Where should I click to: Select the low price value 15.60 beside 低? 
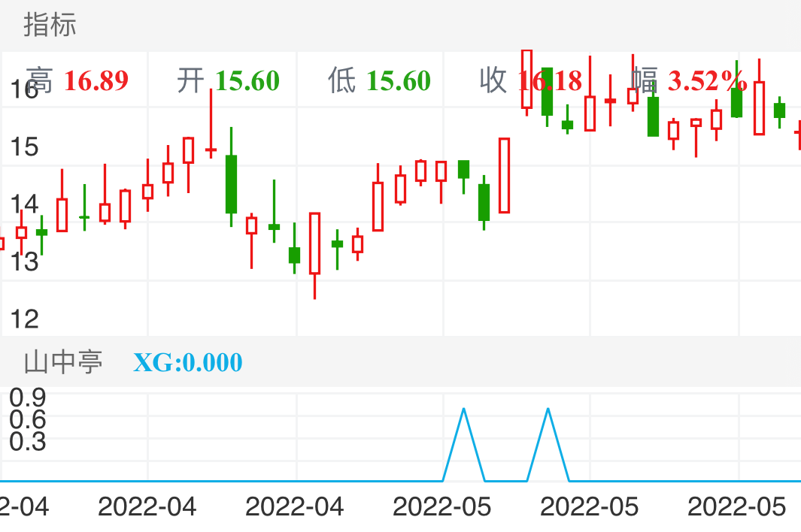pos(399,81)
